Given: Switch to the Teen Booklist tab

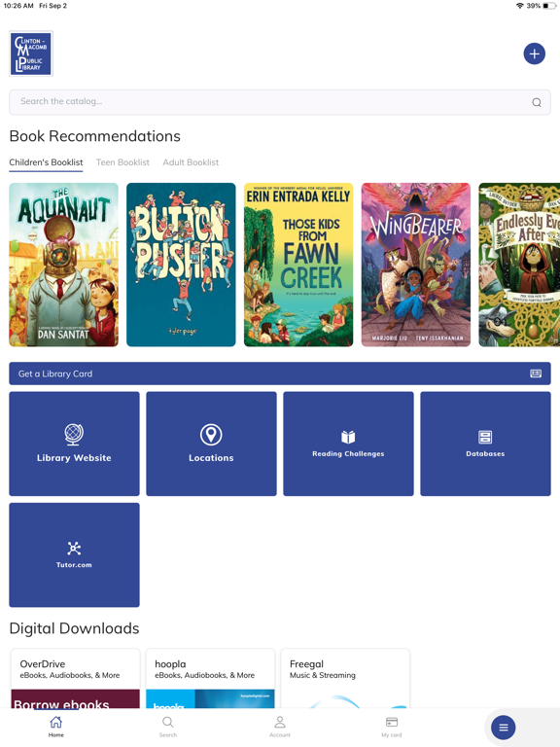Looking at the screenshot, I should (x=122, y=162).
